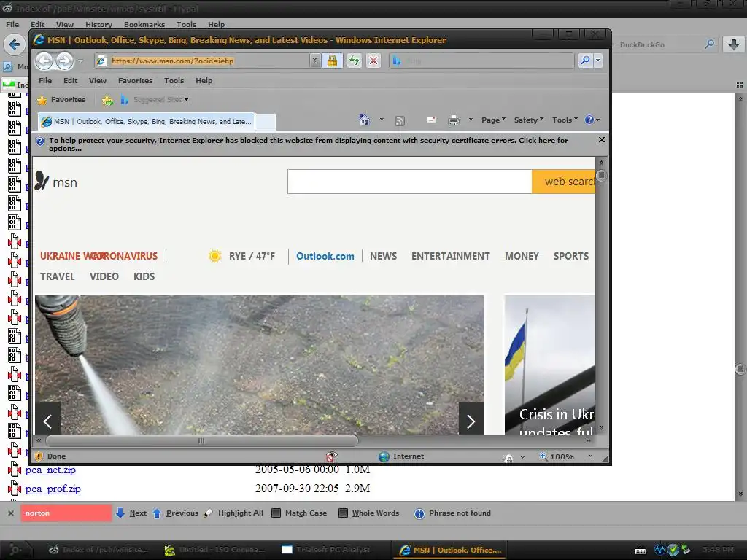Click the Downloads arrow in Hypal browser
This screenshot has height=560, width=747.
tap(734, 44)
